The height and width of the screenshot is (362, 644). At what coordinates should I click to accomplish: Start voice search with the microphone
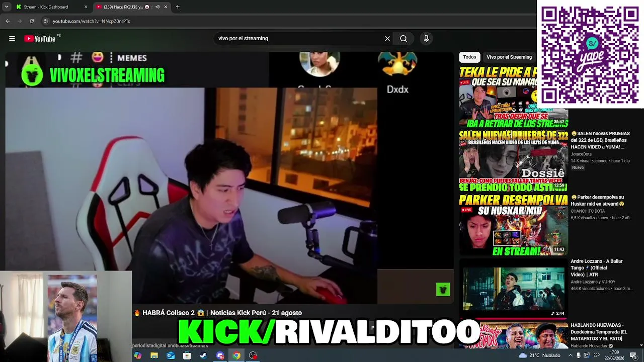point(426,39)
